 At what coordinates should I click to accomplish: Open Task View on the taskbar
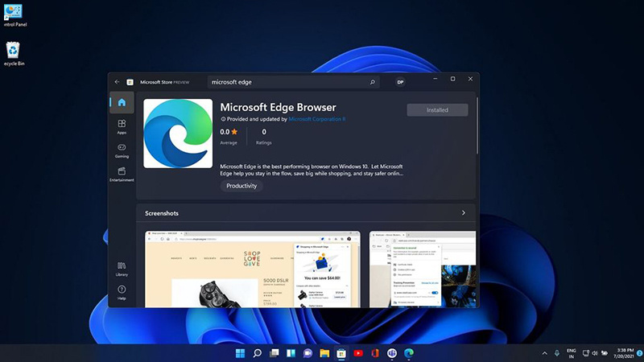[x=275, y=353]
